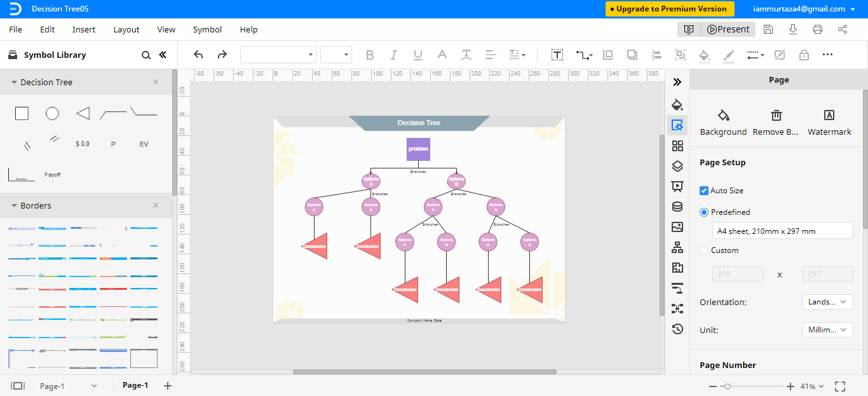Open the Fill color tool
Viewport: 868px width, 396px height.
click(704, 55)
